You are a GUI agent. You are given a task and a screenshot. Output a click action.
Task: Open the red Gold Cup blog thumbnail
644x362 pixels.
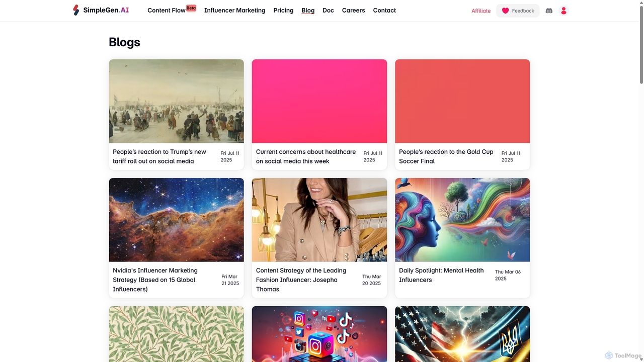point(462,101)
